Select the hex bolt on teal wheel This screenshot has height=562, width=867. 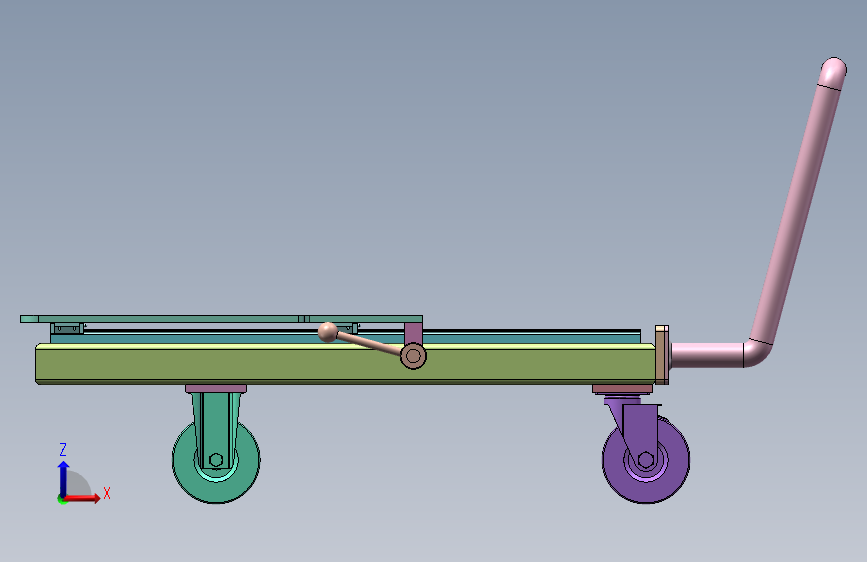[x=216, y=460]
